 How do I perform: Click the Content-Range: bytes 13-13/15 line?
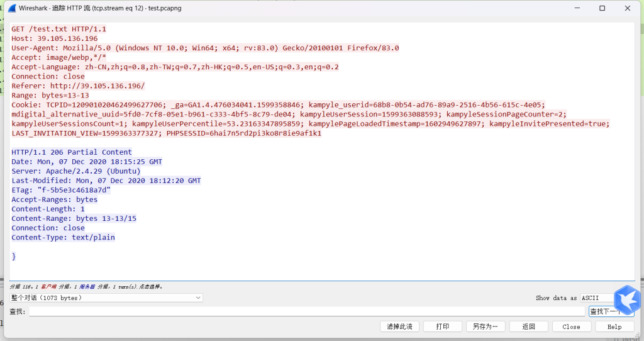click(74, 218)
